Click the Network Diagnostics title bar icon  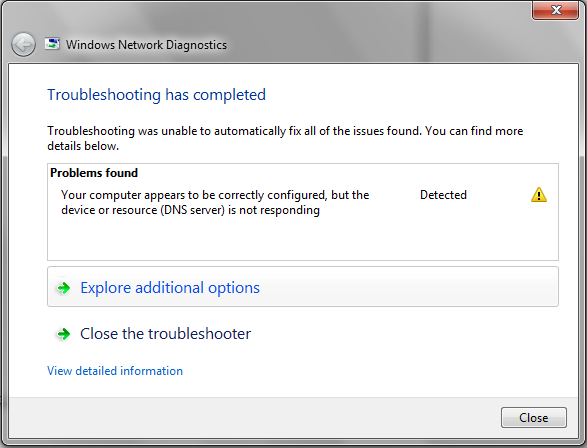52,44
